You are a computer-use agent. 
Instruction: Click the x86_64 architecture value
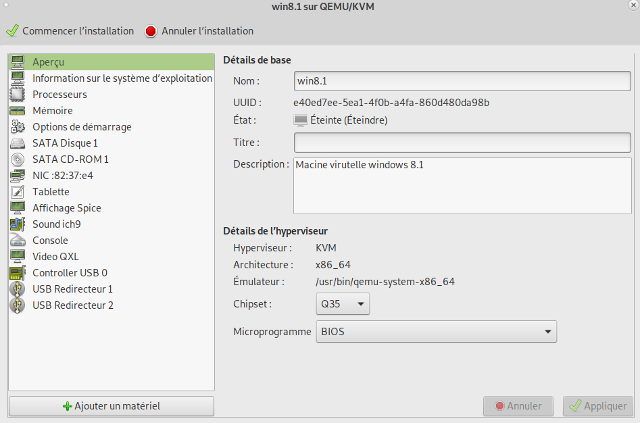pyautogui.click(x=333, y=265)
